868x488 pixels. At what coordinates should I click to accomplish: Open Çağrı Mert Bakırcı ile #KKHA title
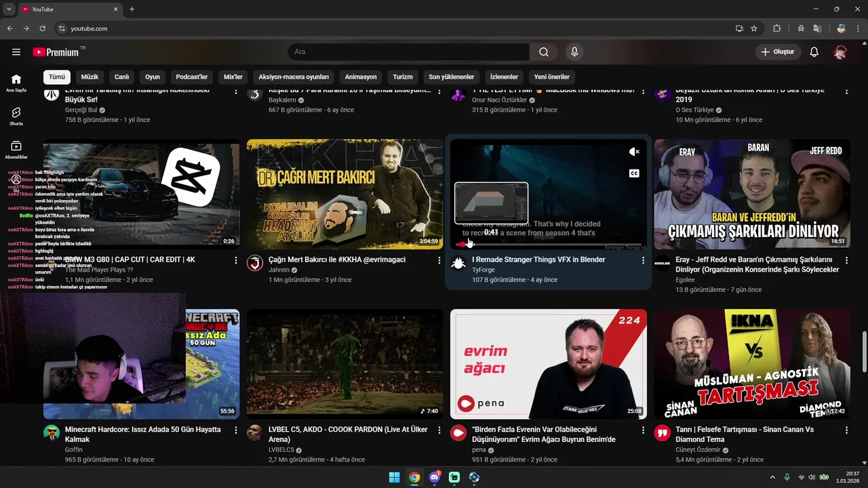pyautogui.click(x=337, y=260)
